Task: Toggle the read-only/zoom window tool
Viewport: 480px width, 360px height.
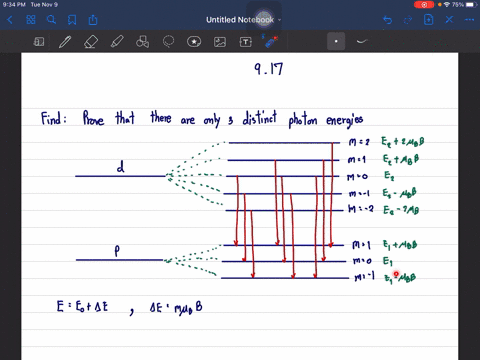Action: 39,42
